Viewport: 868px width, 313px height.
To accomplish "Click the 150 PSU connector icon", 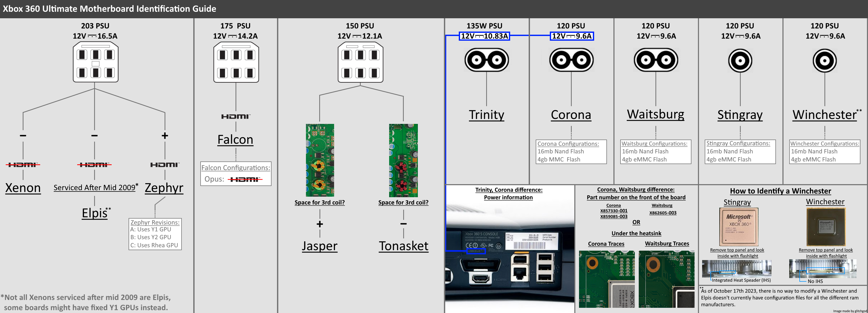I will [360, 63].
